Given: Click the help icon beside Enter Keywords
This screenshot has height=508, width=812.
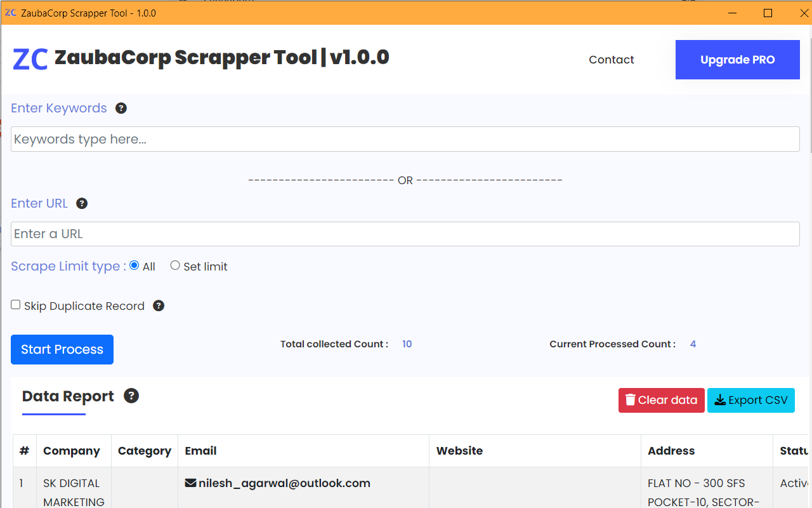Looking at the screenshot, I should tap(121, 108).
